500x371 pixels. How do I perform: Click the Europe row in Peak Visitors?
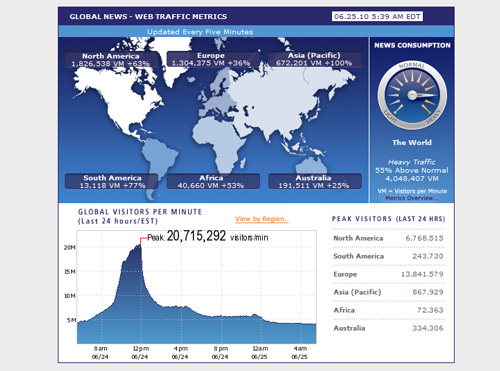388,274
